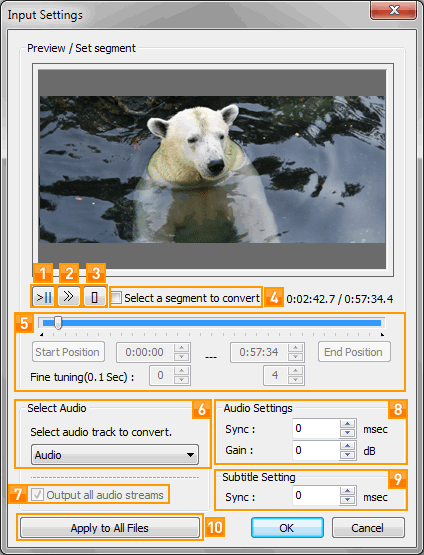
Task: Click the fast forward button
Action: (69, 297)
